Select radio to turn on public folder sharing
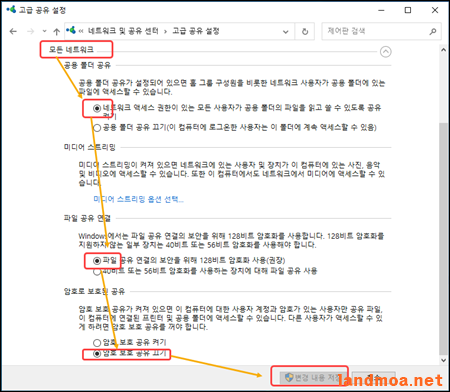The height and width of the screenshot is (392, 450). pyautogui.click(x=97, y=108)
